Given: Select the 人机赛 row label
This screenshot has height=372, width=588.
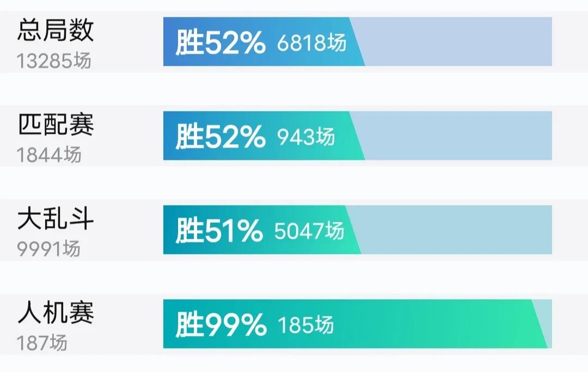Looking at the screenshot, I should pyautogui.click(x=56, y=313).
